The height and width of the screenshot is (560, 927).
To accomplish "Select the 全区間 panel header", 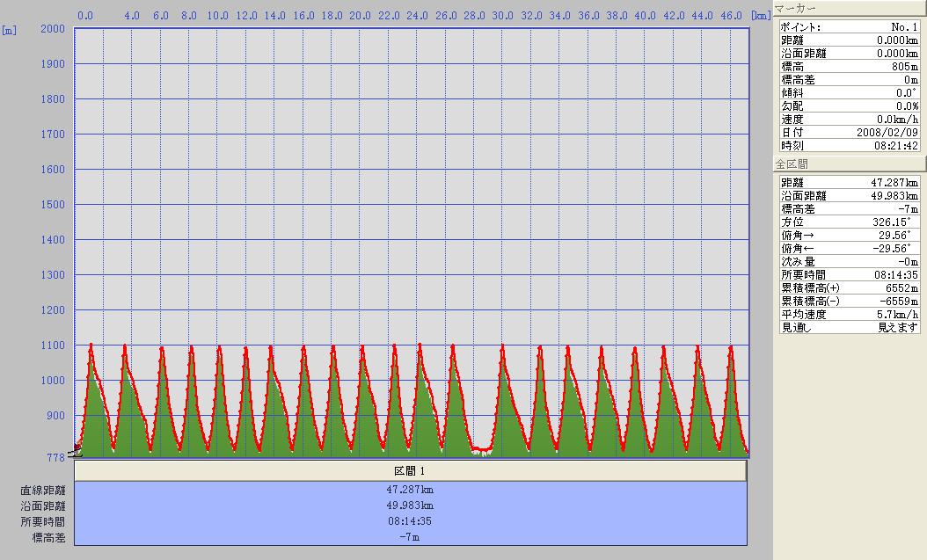I will tap(850, 164).
